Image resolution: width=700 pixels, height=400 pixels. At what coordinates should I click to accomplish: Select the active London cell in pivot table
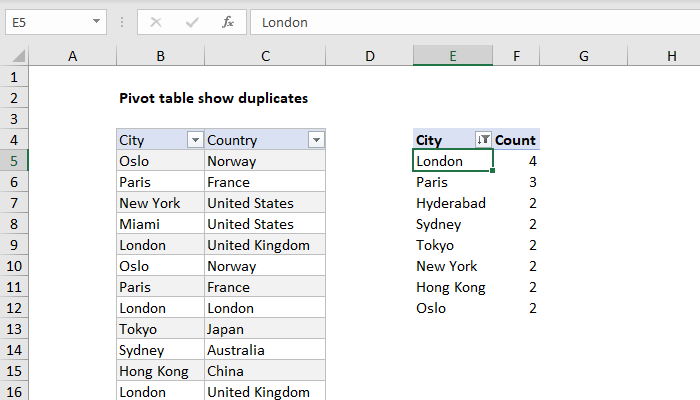pos(453,161)
